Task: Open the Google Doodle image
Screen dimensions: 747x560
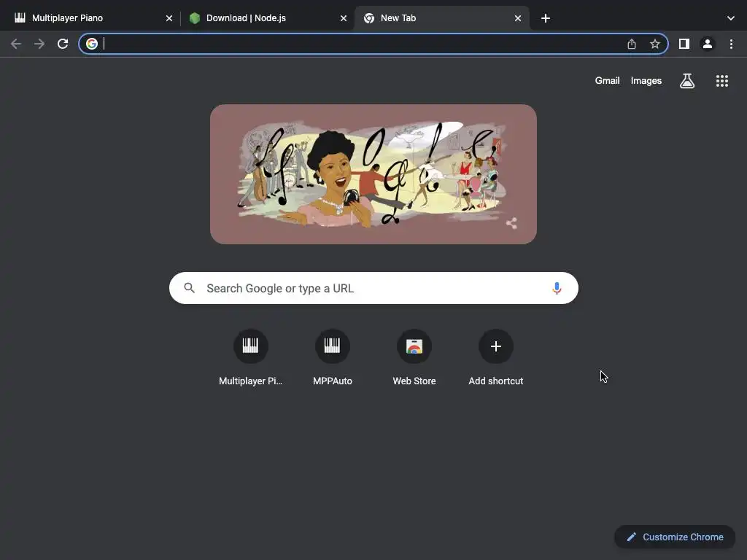Action: click(373, 174)
